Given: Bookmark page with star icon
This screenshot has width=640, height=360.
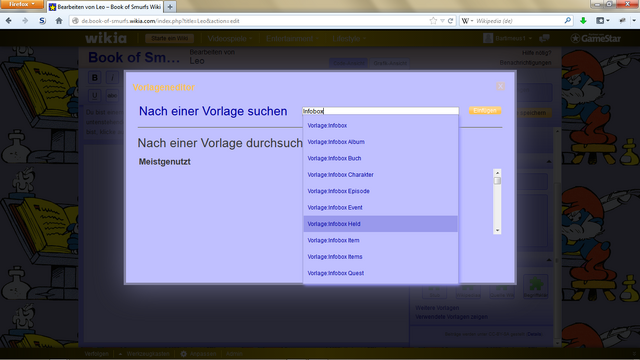Looking at the screenshot, I should pos(433,21).
